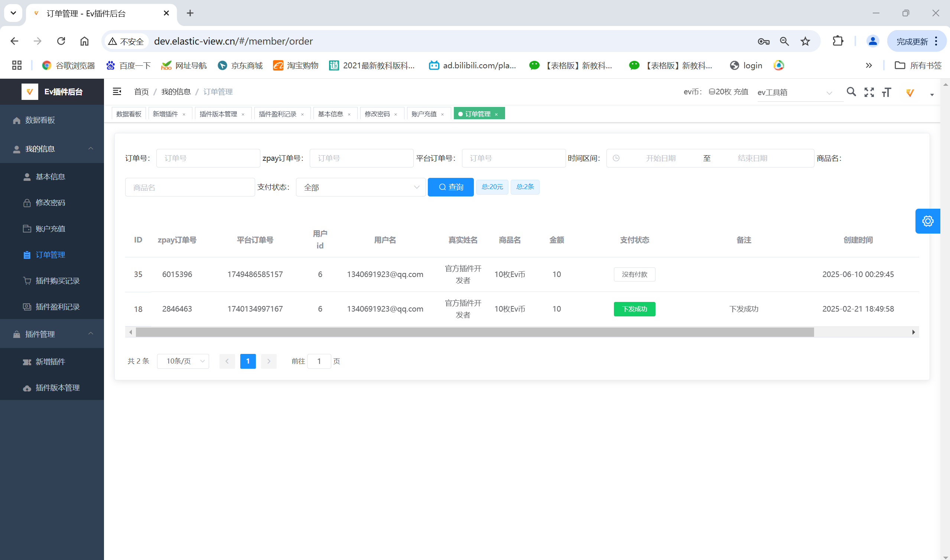Click the scrollbar's right arrow under the table
This screenshot has width=950, height=560.
point(913,332)
